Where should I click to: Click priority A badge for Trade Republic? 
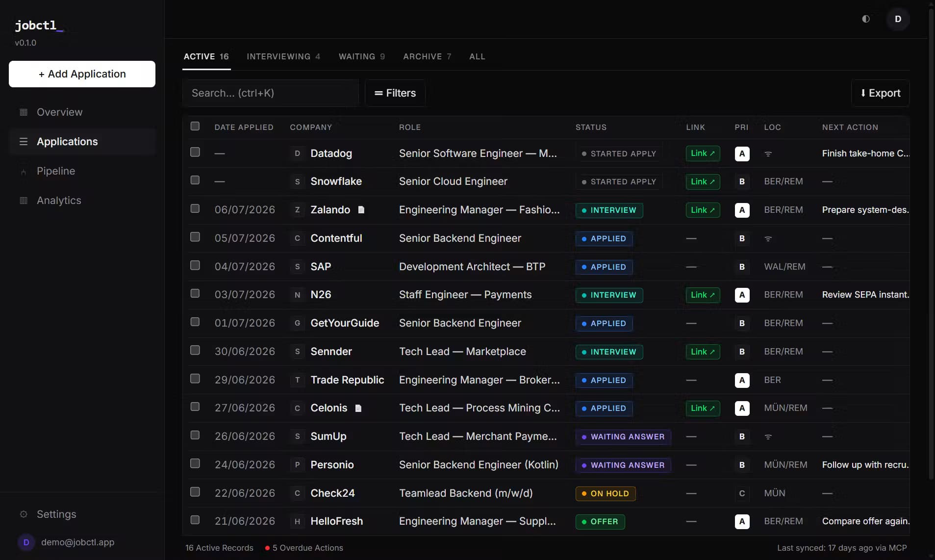[742, 381]
